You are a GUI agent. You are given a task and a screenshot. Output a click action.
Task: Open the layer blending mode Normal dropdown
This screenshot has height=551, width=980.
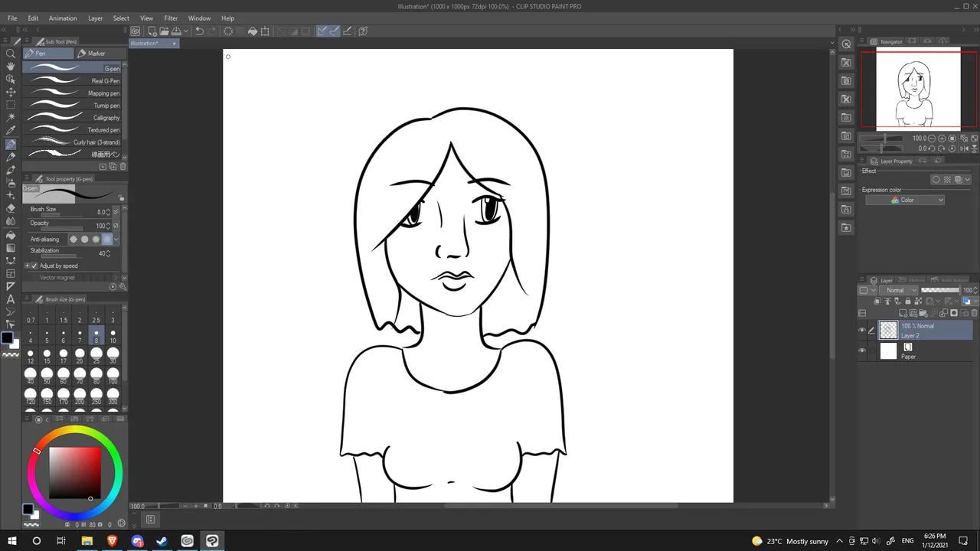[900, 290]
